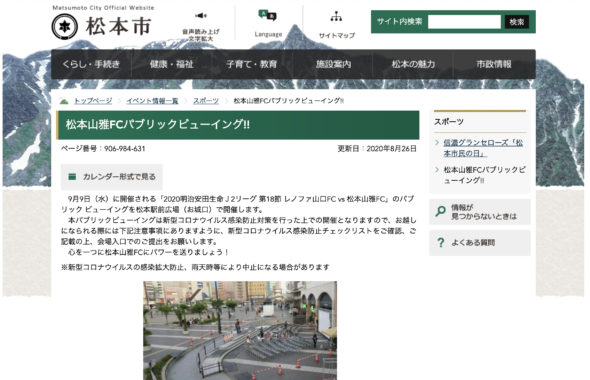
Task: Open the くらし・手続き menu
Action: (91, 64)
